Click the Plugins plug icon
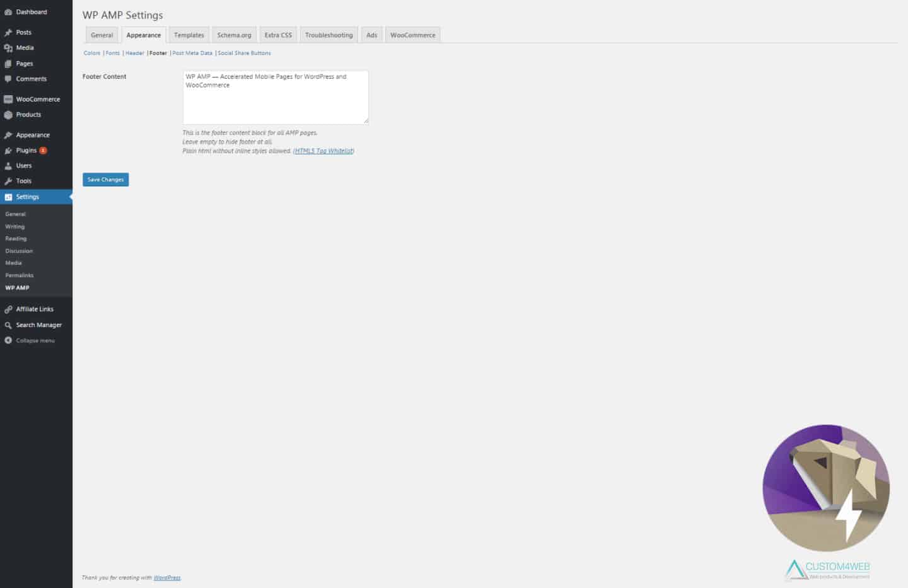This screenshot has width=908, height=588. pos(8,151)
